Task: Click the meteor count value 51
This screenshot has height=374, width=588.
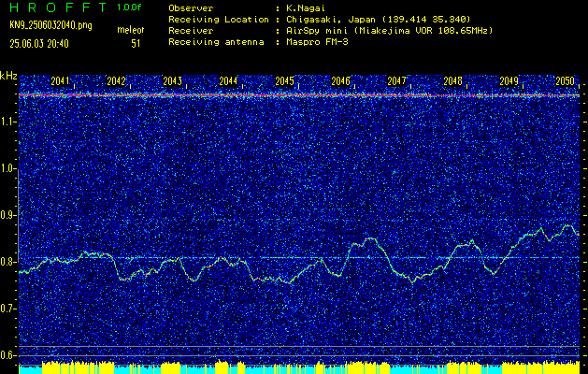Action: [136, 44]
